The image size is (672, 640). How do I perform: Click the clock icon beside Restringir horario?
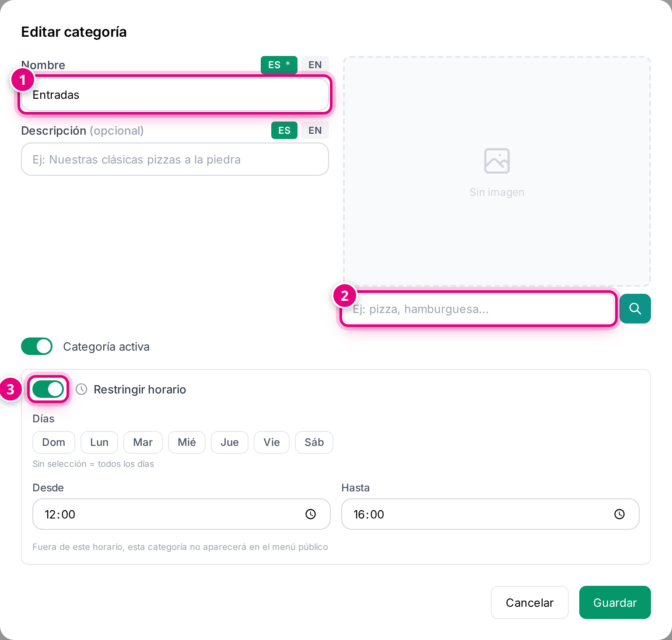click(x=81, y=389)
